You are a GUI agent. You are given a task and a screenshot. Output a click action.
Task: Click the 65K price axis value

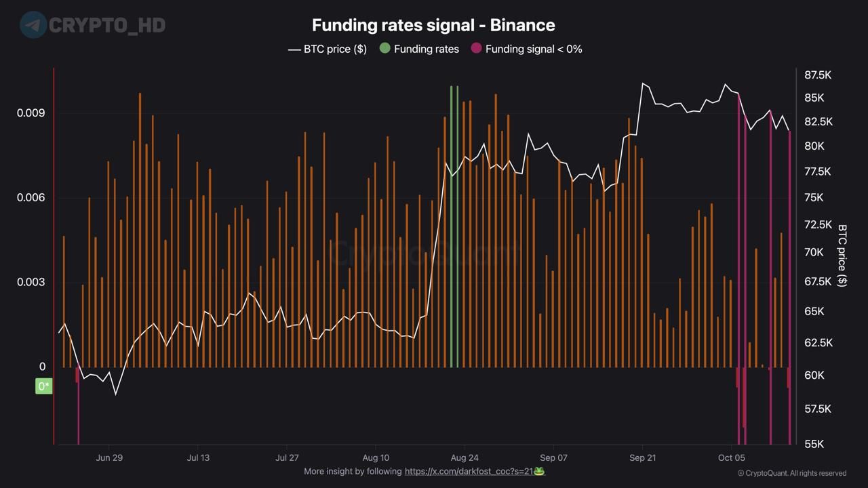[814, 311]
